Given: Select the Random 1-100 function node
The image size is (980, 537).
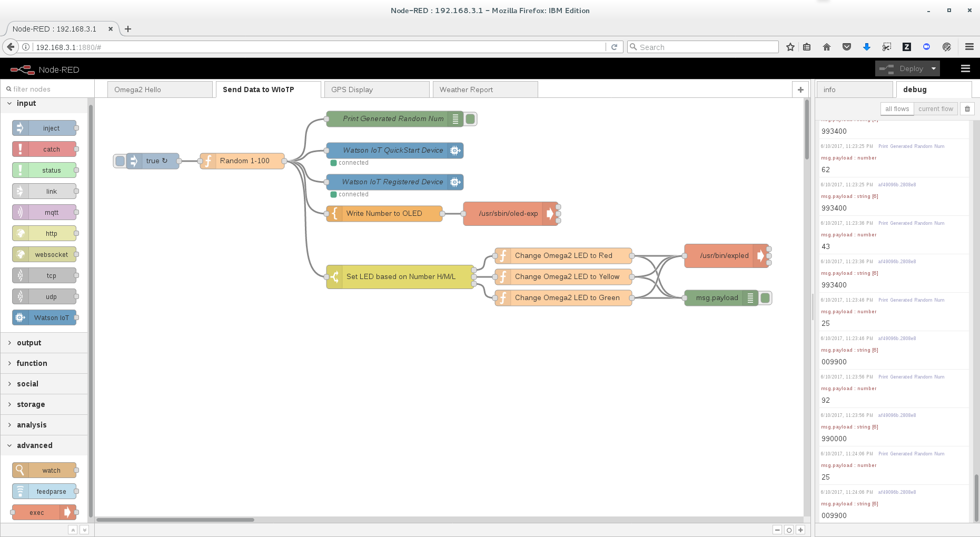Looking at the screenshot, I should tap(242, 161).
